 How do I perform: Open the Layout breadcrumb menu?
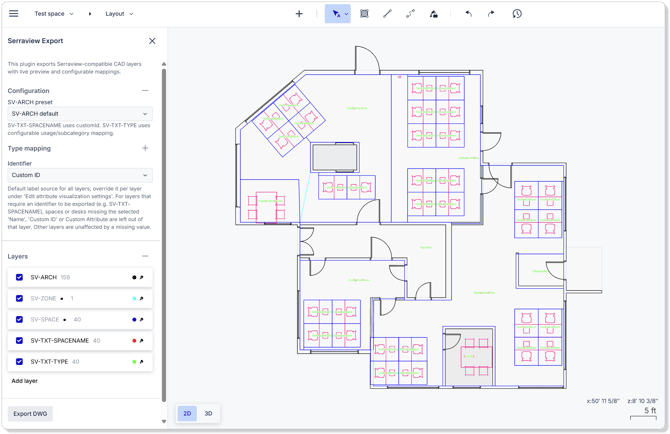pos(119,14)
